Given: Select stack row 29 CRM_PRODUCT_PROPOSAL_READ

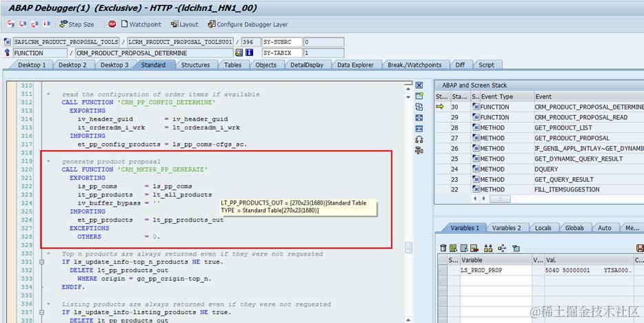Looking at the screenshot, I should point(540,117).
